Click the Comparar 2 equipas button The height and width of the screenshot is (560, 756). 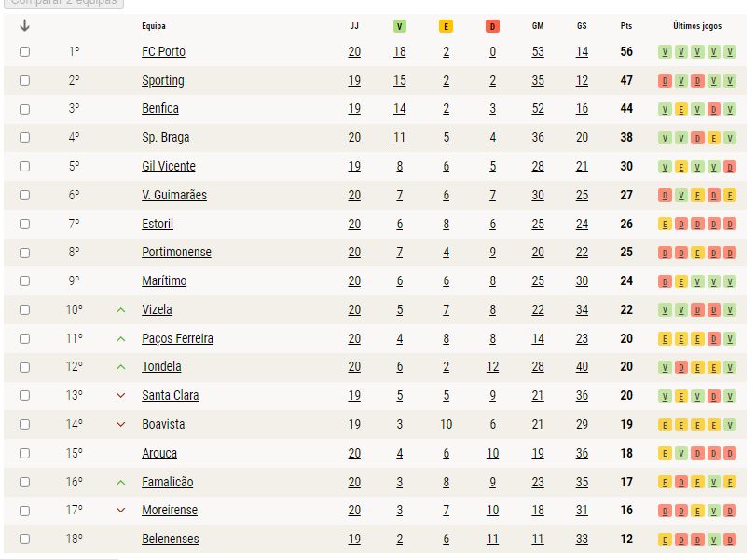(63, 3)
